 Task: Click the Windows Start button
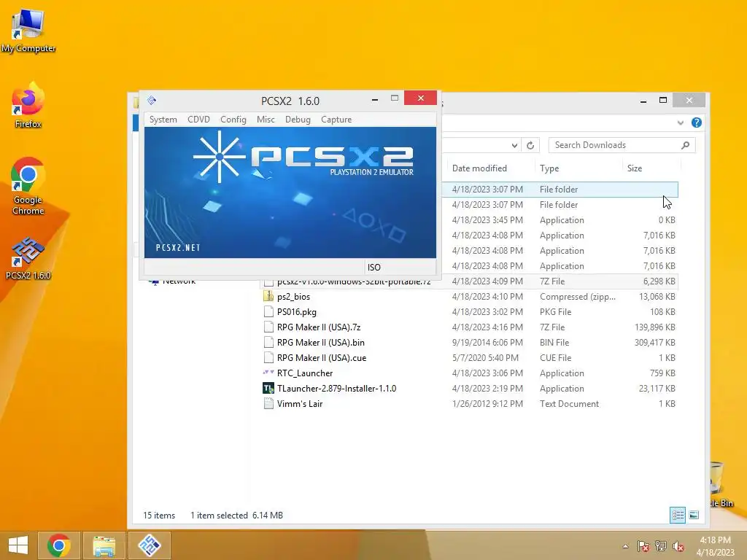coord(18,545)
